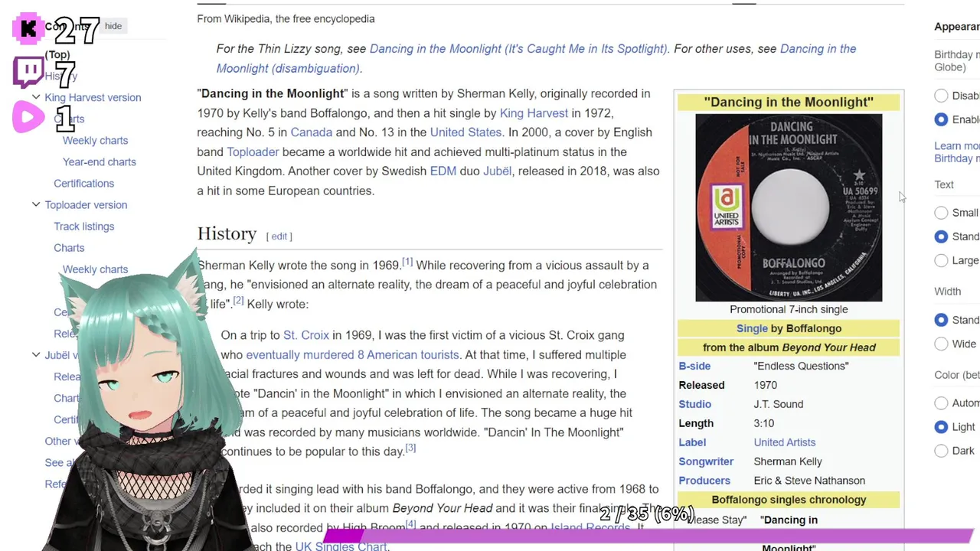Open the UK Singles Chart link
Screen dimensions: 980x551
tap(341, 546)
